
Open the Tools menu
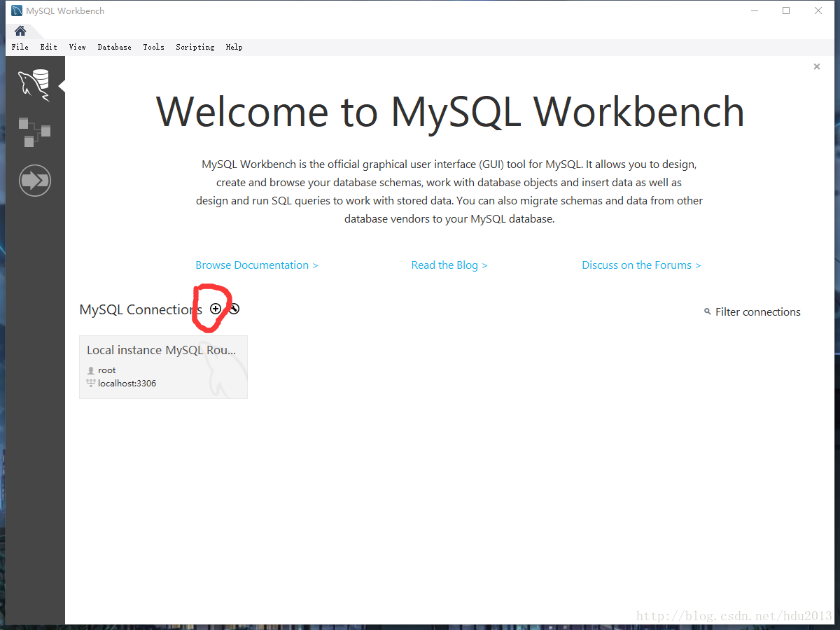[154, 47]
